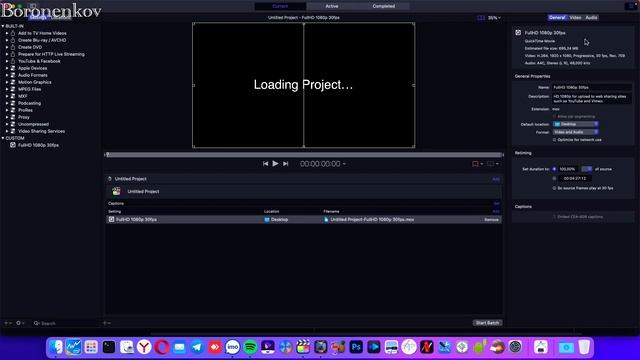This screenshot has width=640, height=360.
Task: Select So source frames play at 30 fps
Action: click(x=554, y=188)
